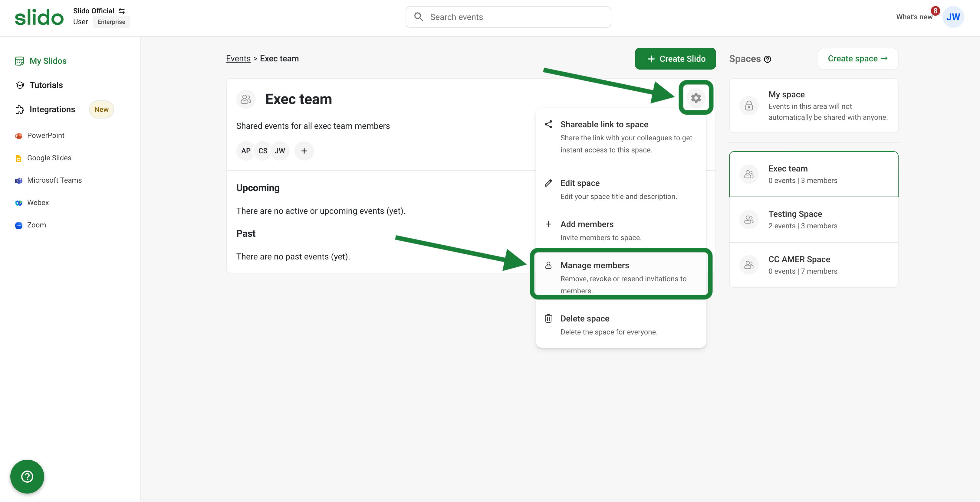Go to My Slidos in sidebar
This screenshot has width=980, height=502.
tap(48, 61)
